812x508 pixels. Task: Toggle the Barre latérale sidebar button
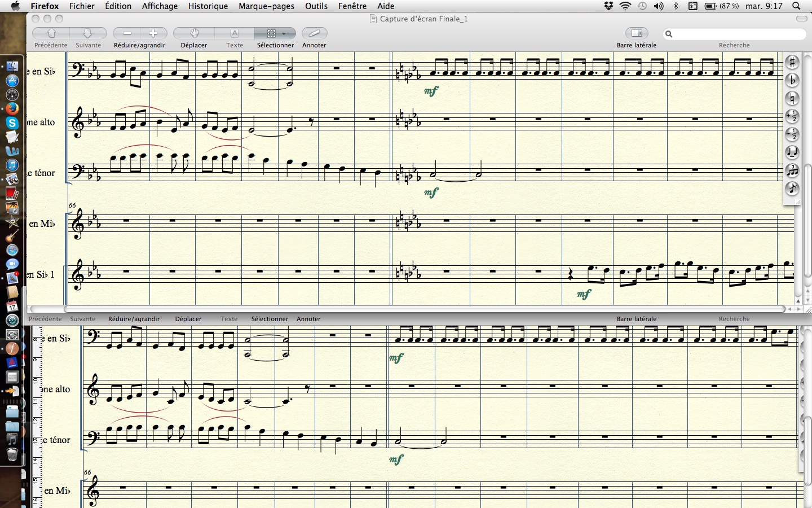[x=637, y=33]
